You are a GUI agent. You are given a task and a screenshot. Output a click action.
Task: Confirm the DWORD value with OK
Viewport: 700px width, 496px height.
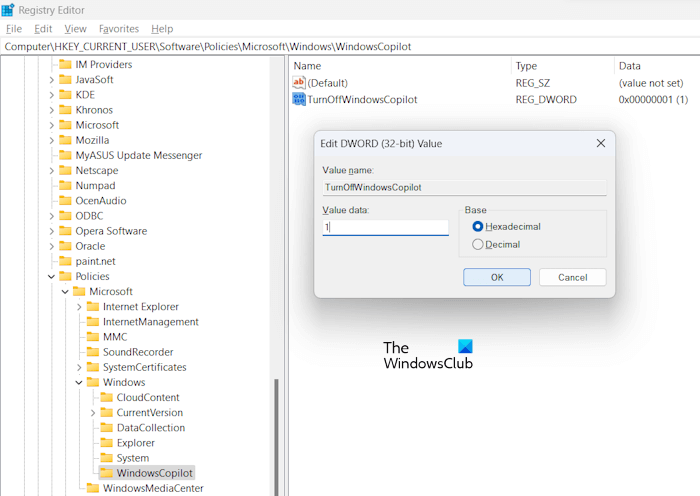click(497, 277)
